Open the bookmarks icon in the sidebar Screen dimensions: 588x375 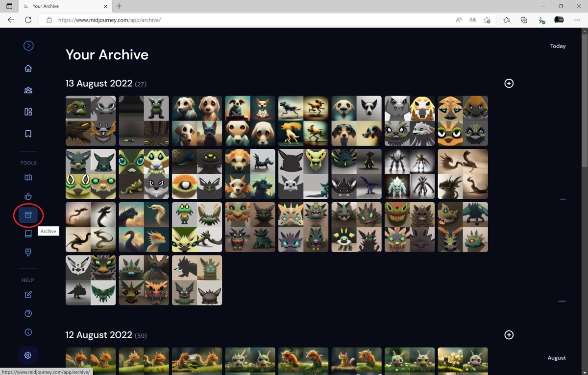pos(28,134)
